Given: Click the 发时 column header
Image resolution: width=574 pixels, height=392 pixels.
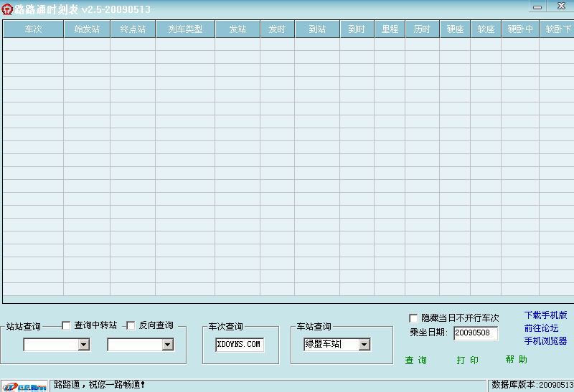Looking at the screenshot, I should 277,29.
